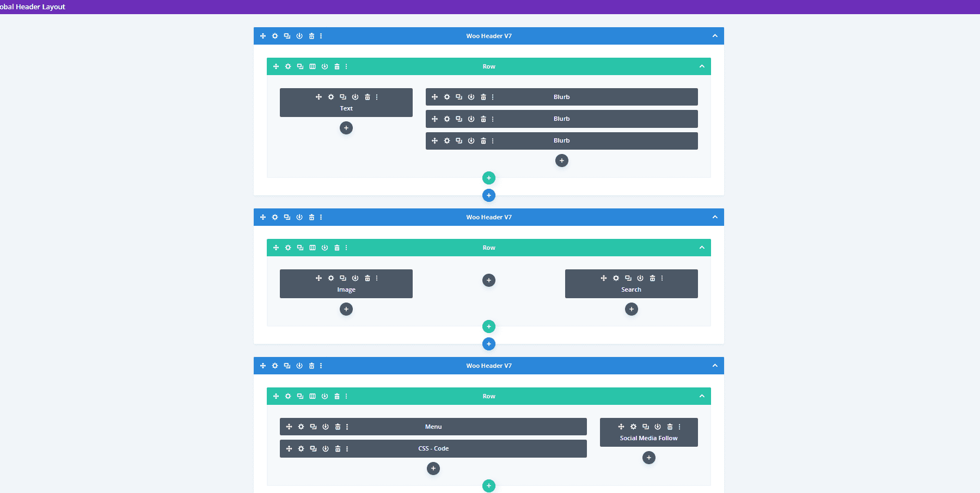Open settings gear of the Text module
Image resolution: width=980 pixels, height=493 pixels.
pyautogui.click(x=331, y=97)
